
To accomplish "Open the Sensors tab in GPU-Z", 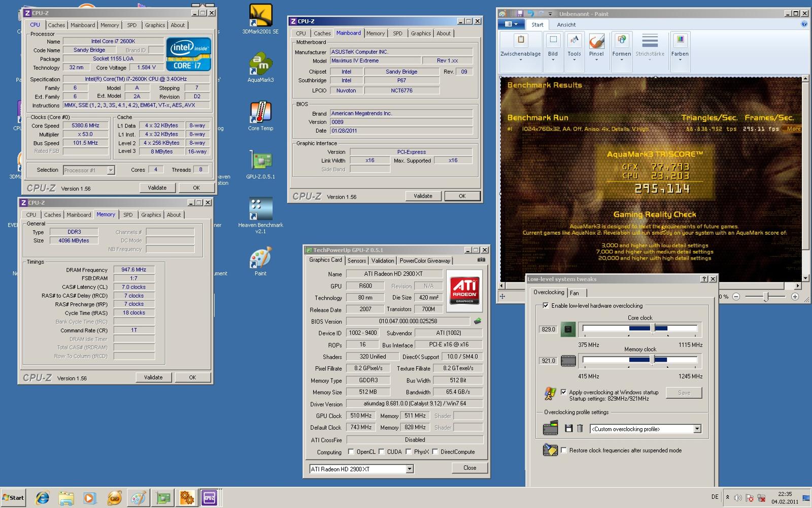I will (x=357, y=260).
